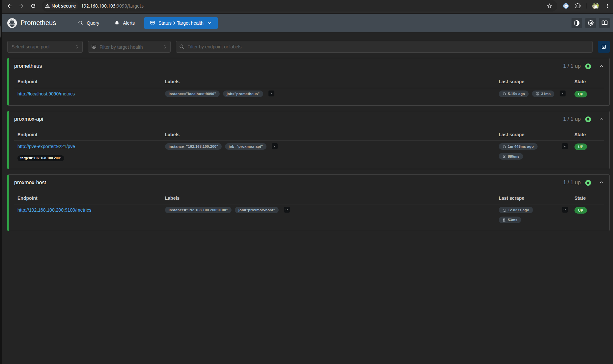Click the instance="192.168.100.200" label badge
Image resolution: width=613 pixels, height=364 pixels.
193,146
